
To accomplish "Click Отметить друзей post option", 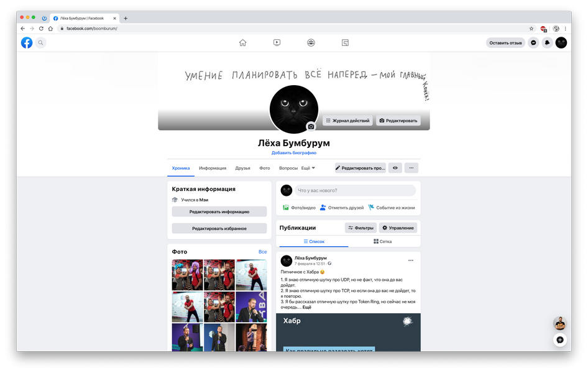I will 342,207.
